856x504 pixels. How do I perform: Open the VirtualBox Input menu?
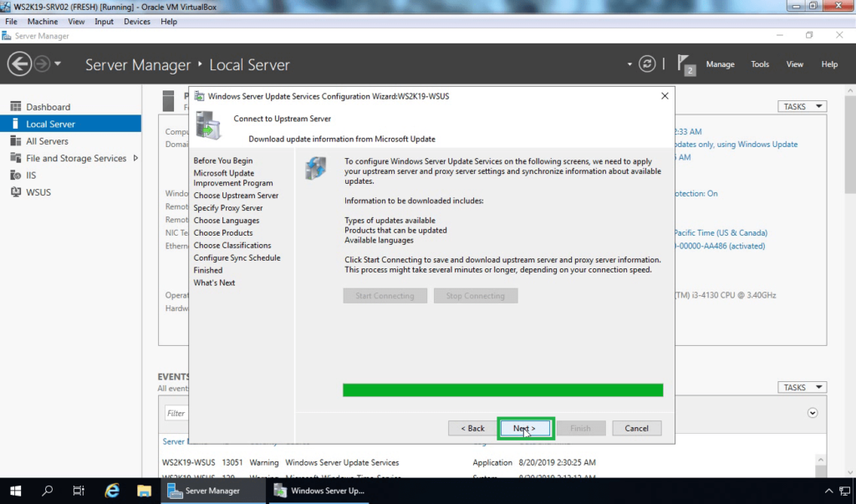[104, 21]
